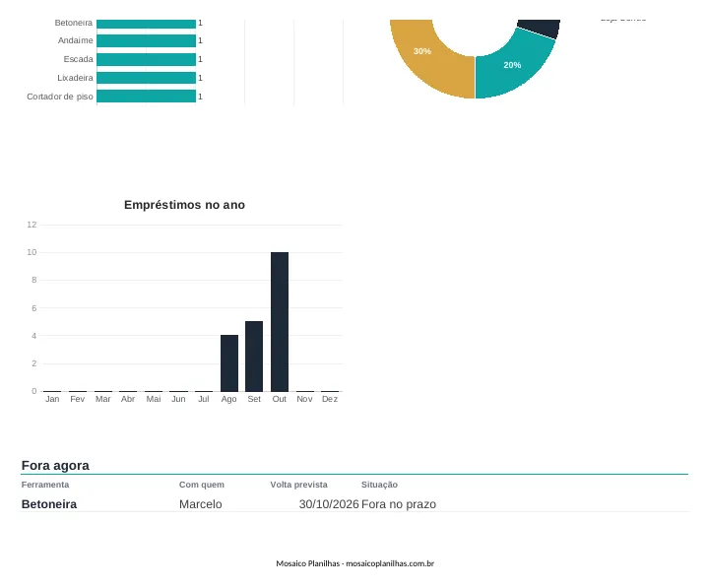
Task: Click the 'Nov' axis label
Action: pos(304,399)
